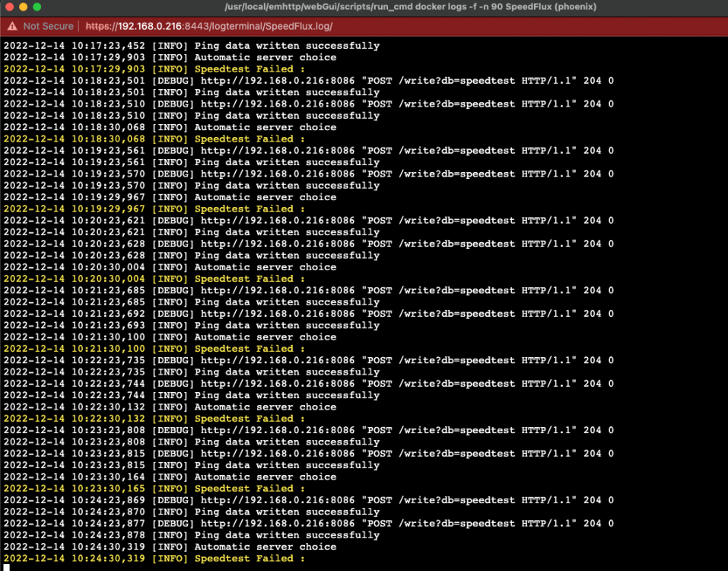Select the 10:17:23,452 Ping data written line
Screen dimensions: 728x571
tap(192, 46)
